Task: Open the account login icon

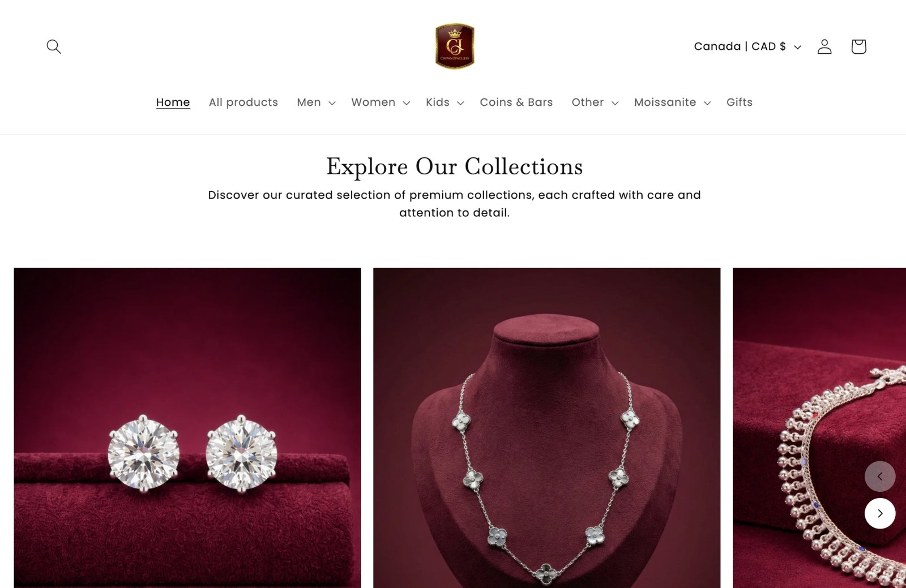Action: (824, 46)
